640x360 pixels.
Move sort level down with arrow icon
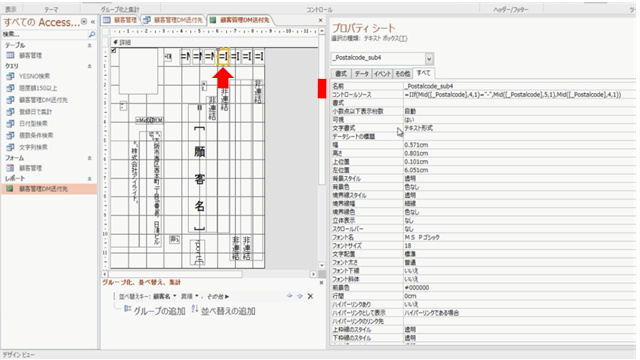pyautogui.click(x=300, y=296)
